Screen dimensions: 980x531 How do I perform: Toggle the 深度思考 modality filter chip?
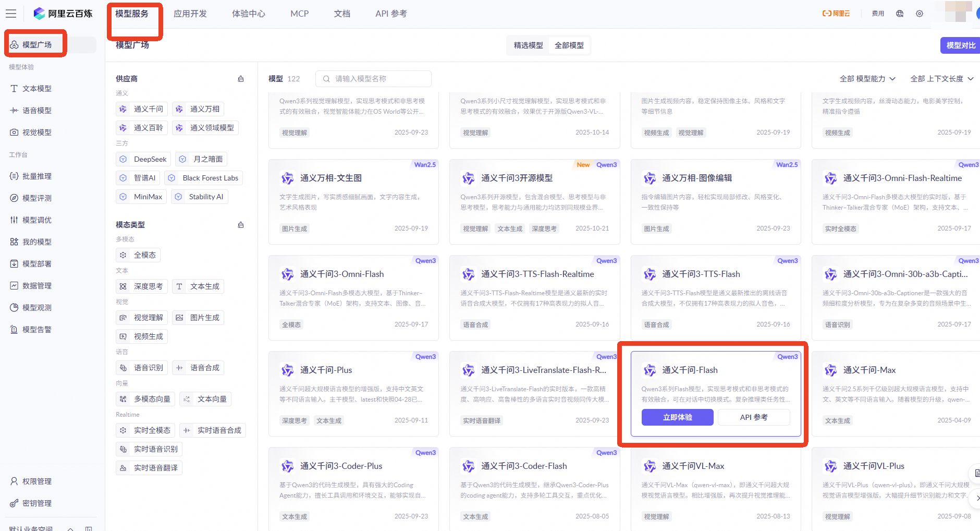point(142,286)
